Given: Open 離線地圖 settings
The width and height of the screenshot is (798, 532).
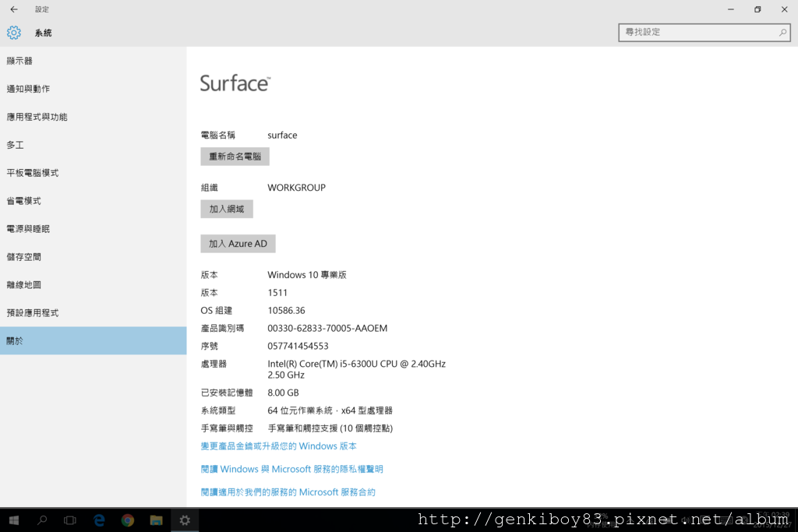Looking at the screenshot, I should pos(94,285).
